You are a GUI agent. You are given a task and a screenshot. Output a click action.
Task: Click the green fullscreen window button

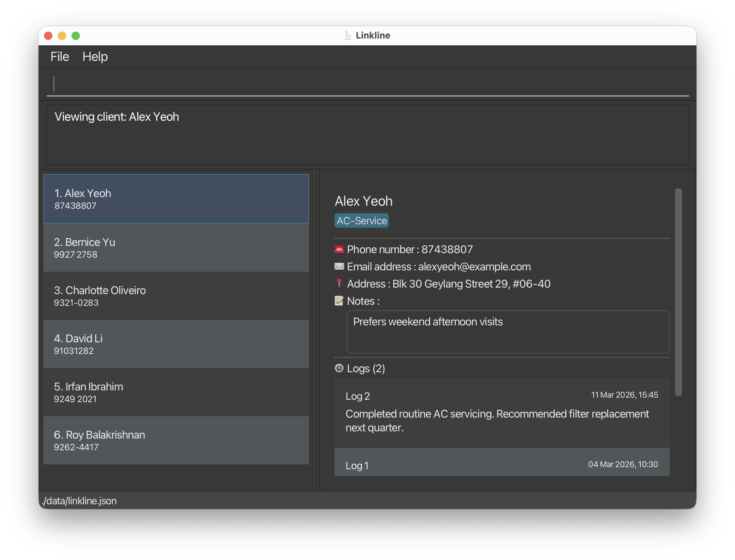tap(76, 36)
